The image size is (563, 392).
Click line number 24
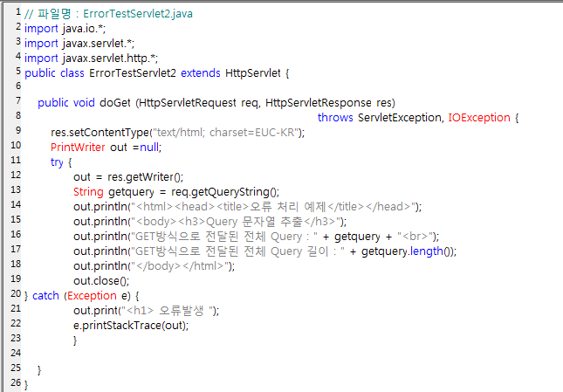[16, 353]
